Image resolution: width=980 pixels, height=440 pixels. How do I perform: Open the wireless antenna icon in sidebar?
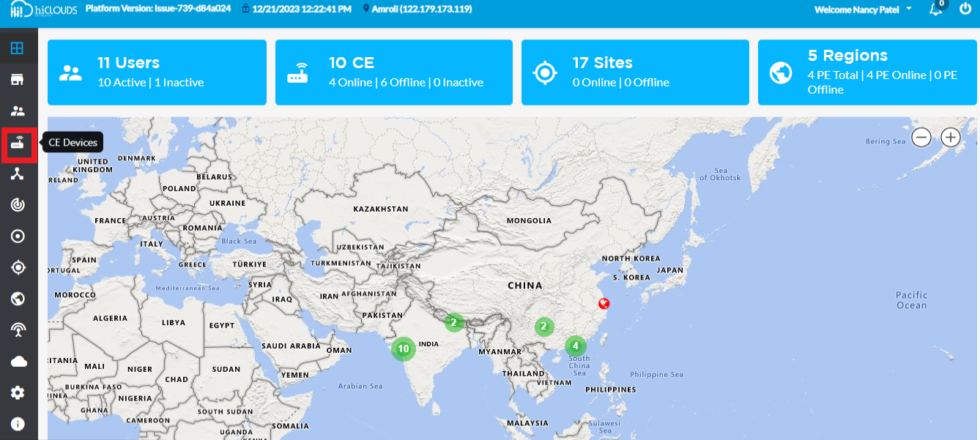(x=18, y=330)
